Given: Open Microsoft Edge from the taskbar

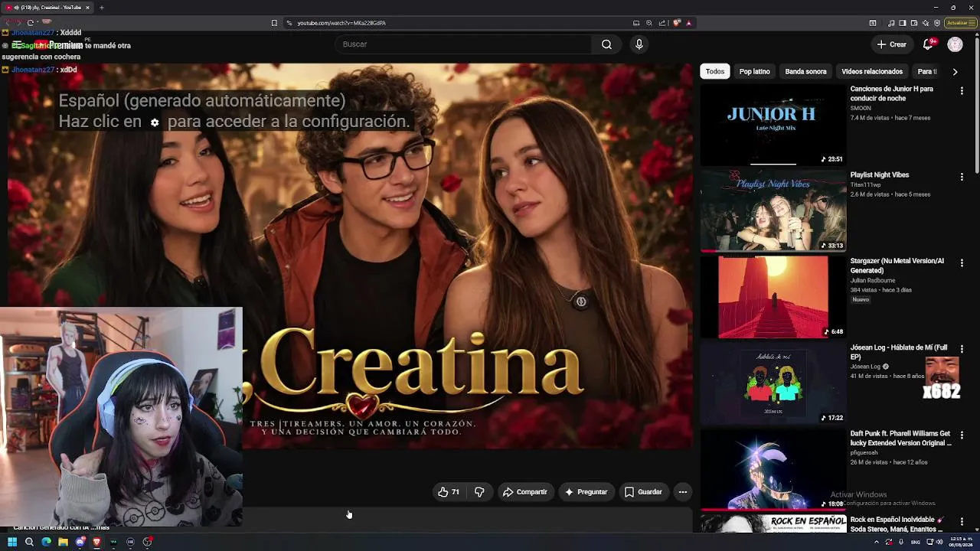Looking at the screenshot, I should tap(46, 542).
